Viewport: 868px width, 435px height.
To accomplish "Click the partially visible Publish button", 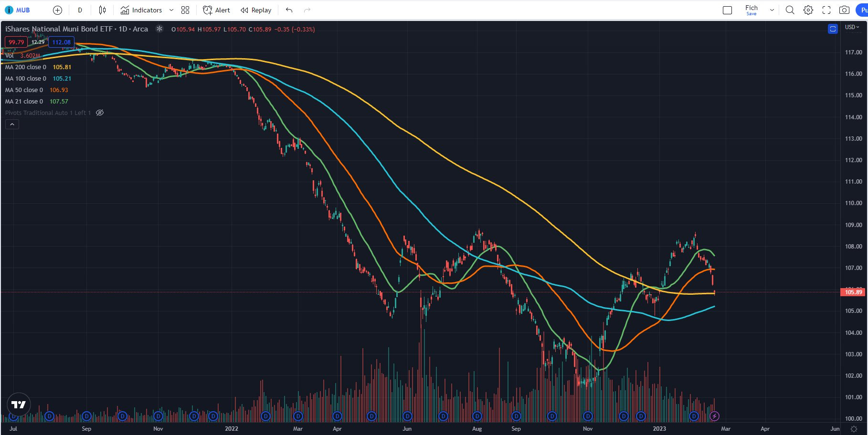I will pyautogui.click(x=862, y=10).
